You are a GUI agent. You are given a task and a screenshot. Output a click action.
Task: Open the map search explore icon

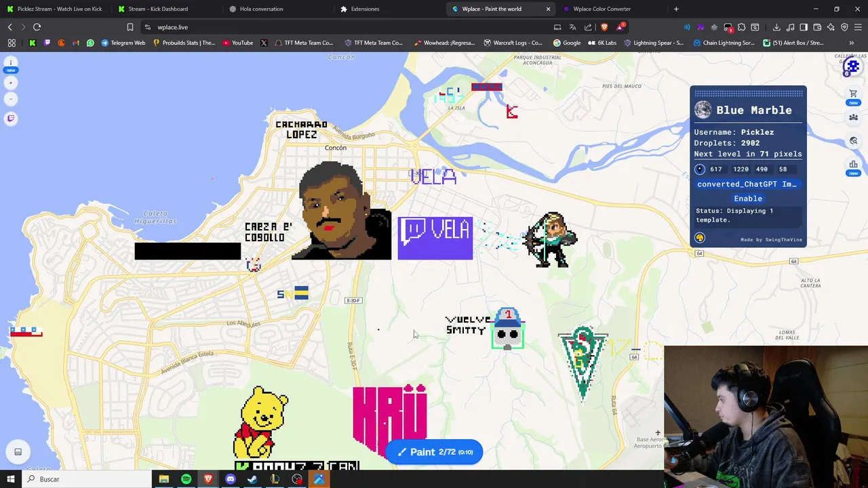[x=854, y=141]
